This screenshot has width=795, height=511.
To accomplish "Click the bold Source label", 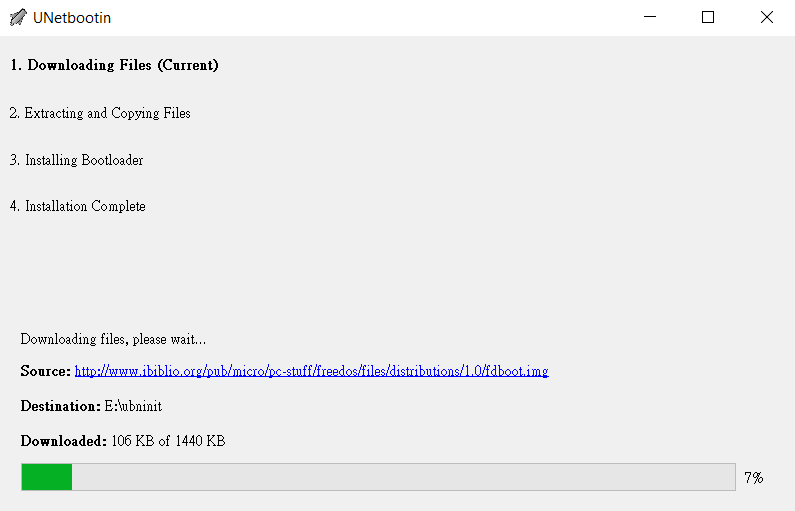I will (46, 371).
